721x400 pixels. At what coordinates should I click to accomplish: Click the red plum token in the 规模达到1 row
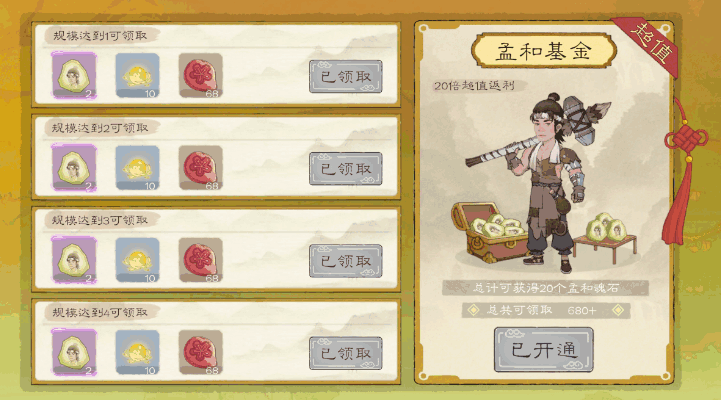click(200, 75)
